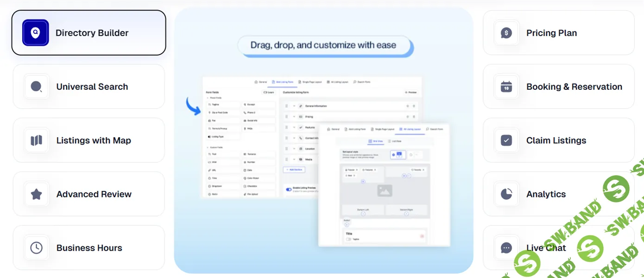644x278 pixels.
Task: Expand the Pricing section chevron
Action: point(294,117)
